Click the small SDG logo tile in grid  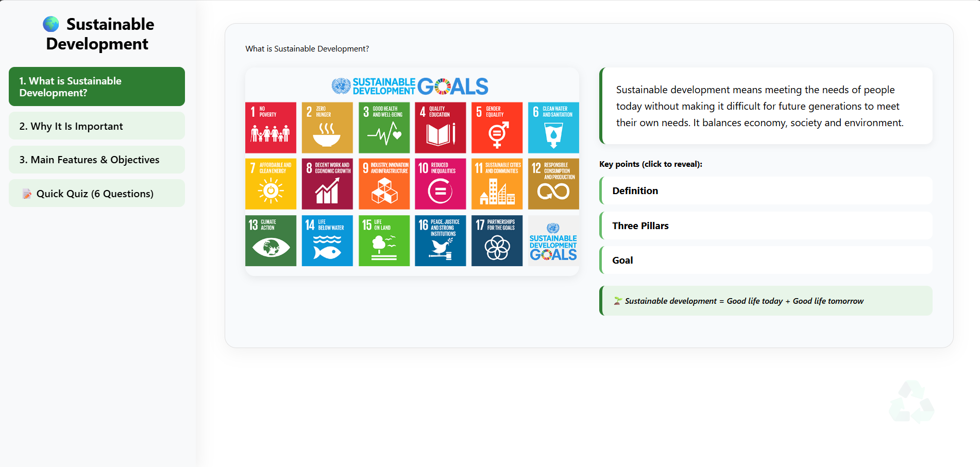pyautogui.click(x=553, y=240)
